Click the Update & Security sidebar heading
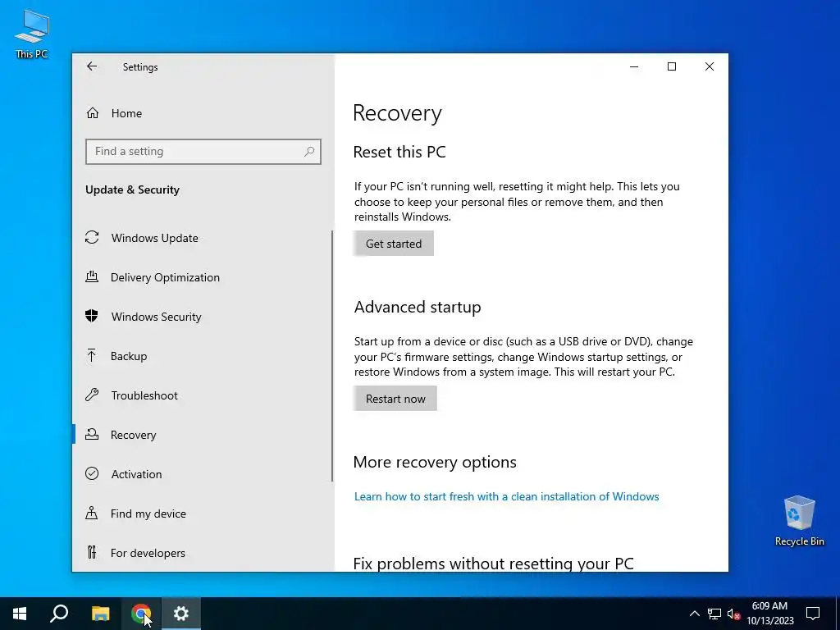 132,189
